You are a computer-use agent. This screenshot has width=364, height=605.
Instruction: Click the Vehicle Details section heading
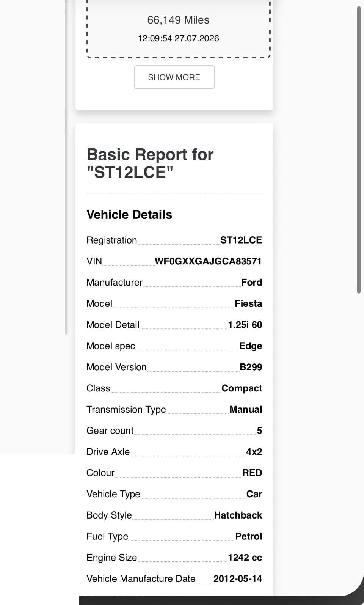(129, 215)
